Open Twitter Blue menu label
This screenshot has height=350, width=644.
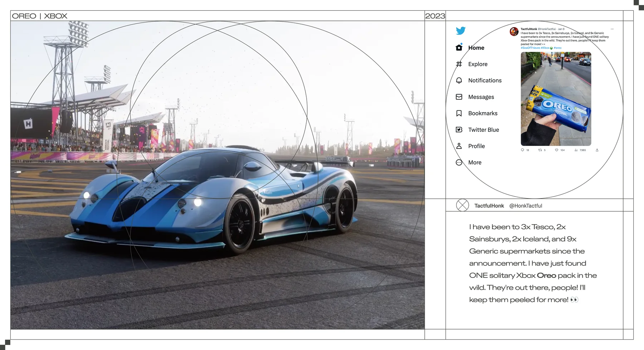(x=484, y=130)
